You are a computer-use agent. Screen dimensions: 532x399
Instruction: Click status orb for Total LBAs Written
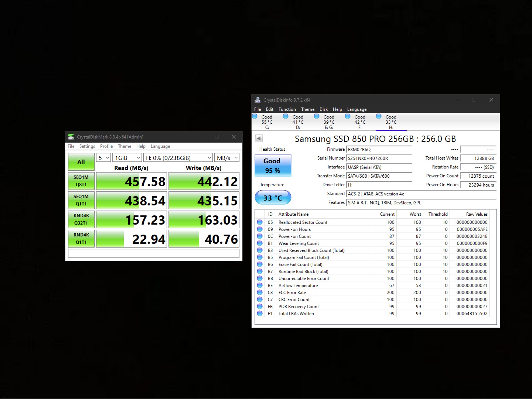260,313
